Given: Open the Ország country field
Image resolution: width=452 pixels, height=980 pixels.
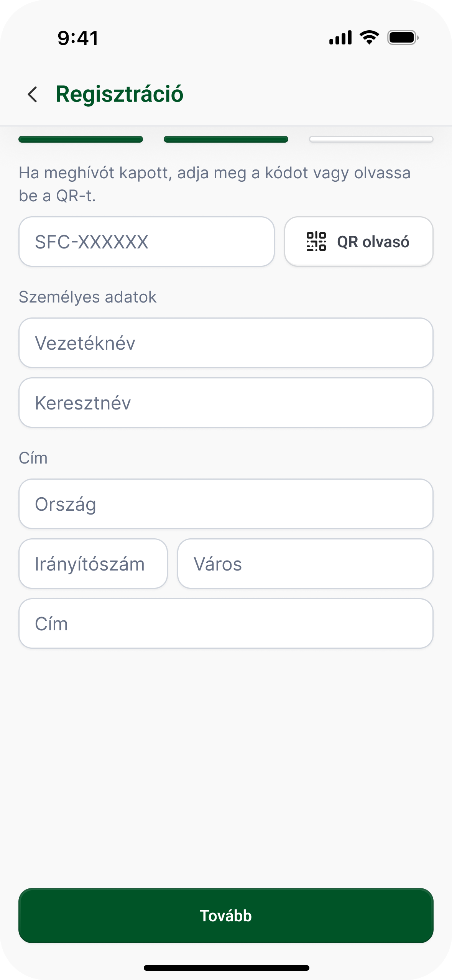Looking at the screenshot, I should pos(226,504).
